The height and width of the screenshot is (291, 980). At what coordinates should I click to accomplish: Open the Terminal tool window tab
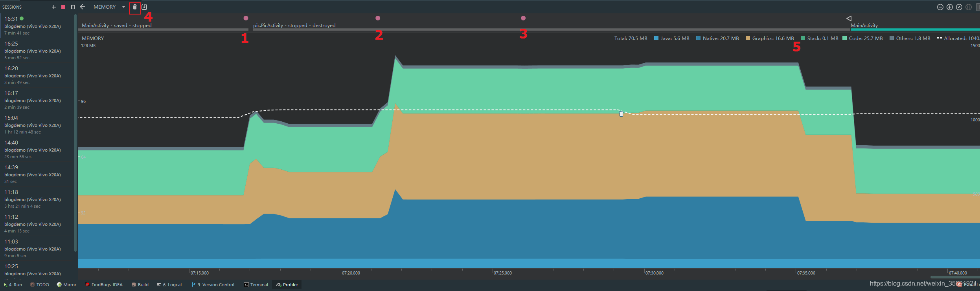click(x=256, y=285)
